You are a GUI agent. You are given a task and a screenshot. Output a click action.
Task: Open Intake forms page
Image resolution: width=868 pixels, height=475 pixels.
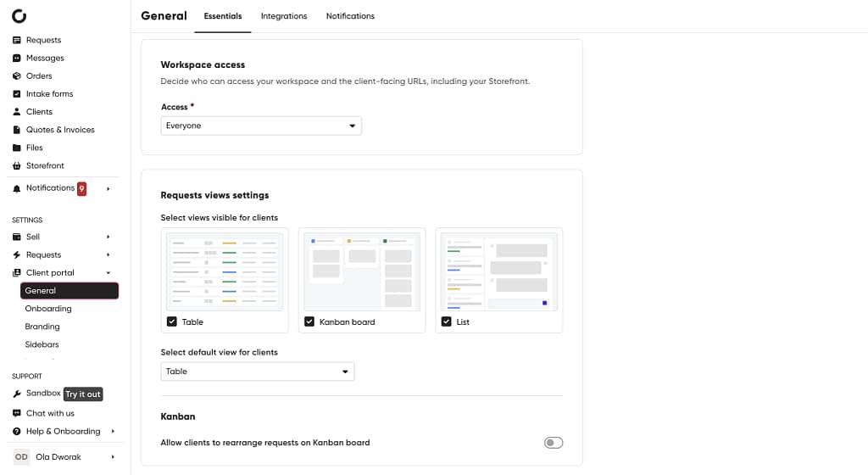(49, 94)
